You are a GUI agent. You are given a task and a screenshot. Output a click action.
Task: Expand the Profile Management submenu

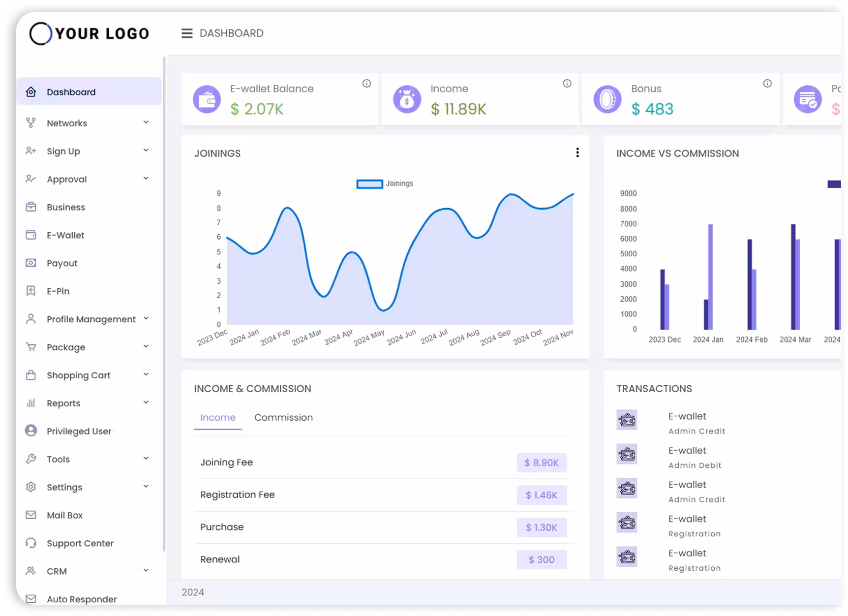(x=146, y=319)
